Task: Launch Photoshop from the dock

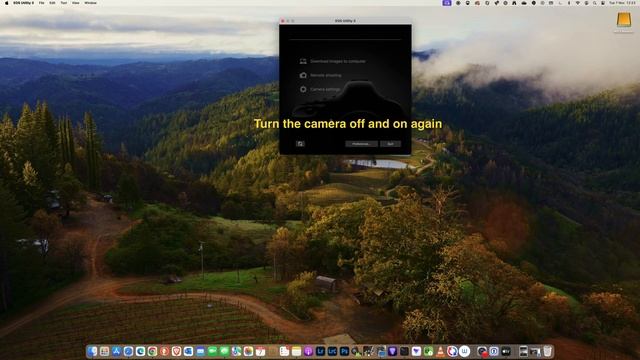Action: 344,351
